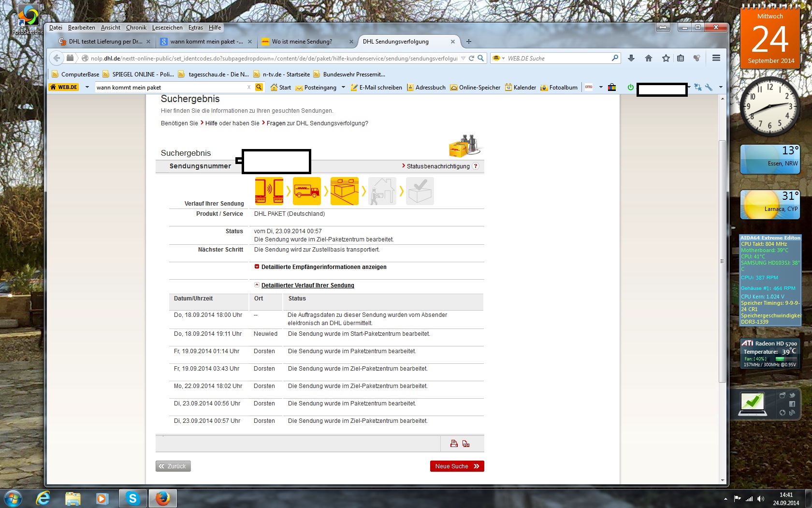812x508 pixels.
Task: Open the Extras menu
Action: [195, 28]
